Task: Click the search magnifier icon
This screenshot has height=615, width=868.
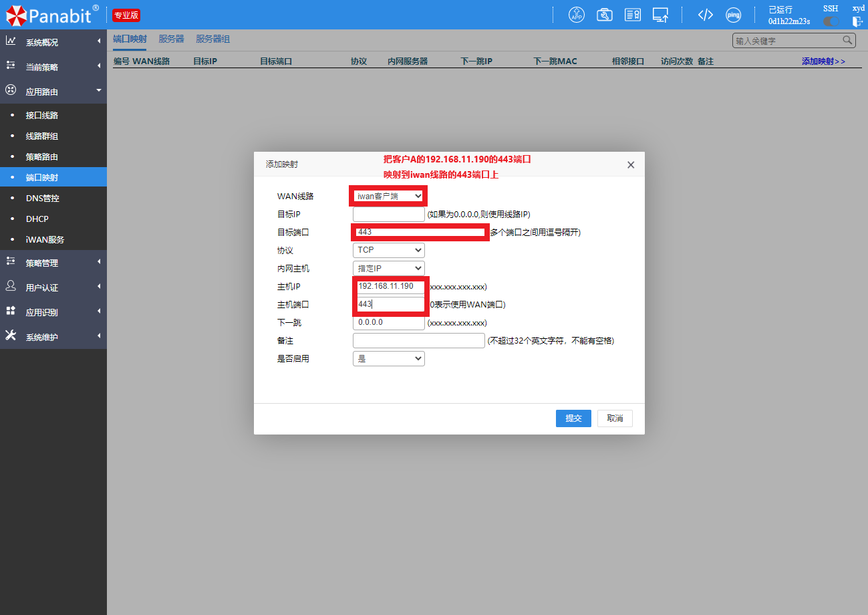Action: [x=847, y=40]
